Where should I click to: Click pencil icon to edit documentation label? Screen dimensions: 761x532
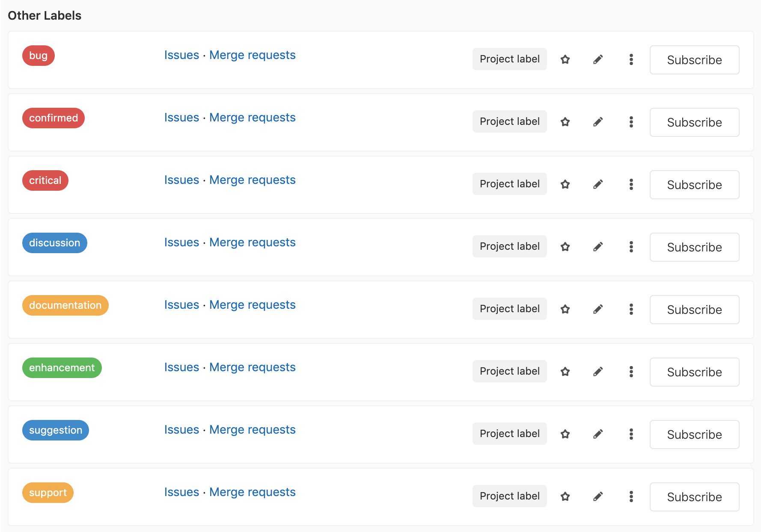tap(598, 309)
